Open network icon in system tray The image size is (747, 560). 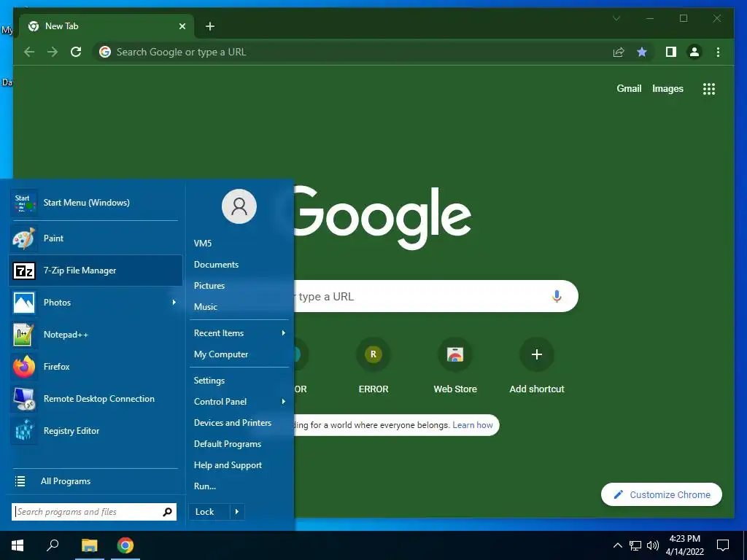pyautogui.click(x=635, y=545)
